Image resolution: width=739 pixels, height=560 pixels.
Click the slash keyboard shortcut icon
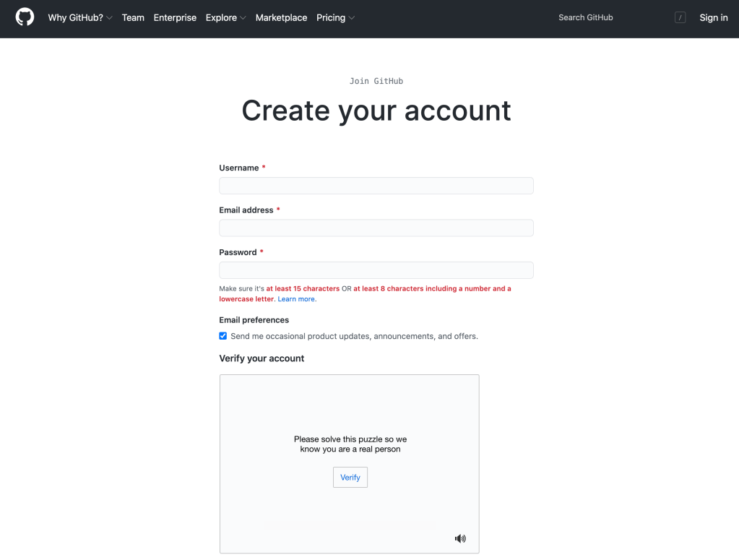680,18
